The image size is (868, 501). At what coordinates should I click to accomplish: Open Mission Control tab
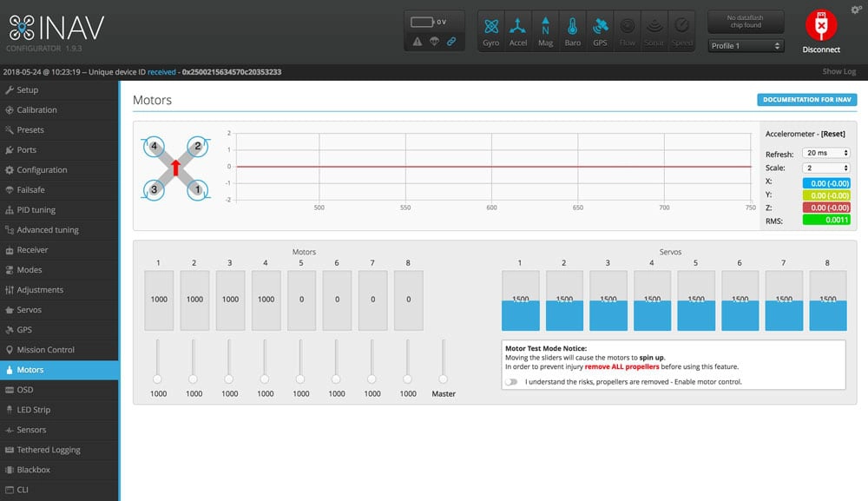click(x=59, y=349)
